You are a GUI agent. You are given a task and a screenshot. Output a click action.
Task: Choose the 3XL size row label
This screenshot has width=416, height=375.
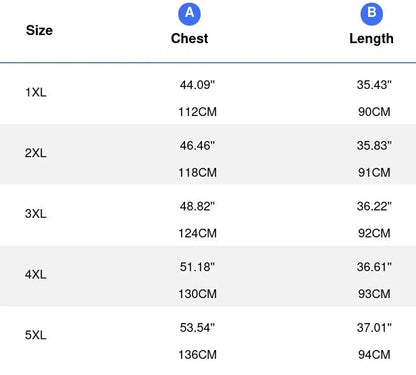tap(36, 214)
